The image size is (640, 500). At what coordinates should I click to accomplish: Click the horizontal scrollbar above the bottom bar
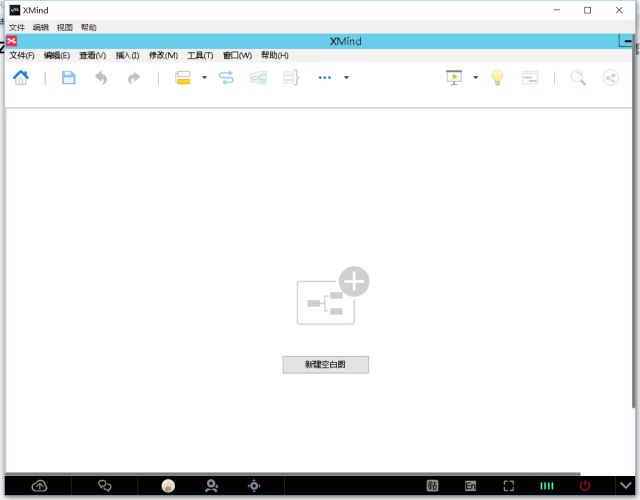pos(293,474)
